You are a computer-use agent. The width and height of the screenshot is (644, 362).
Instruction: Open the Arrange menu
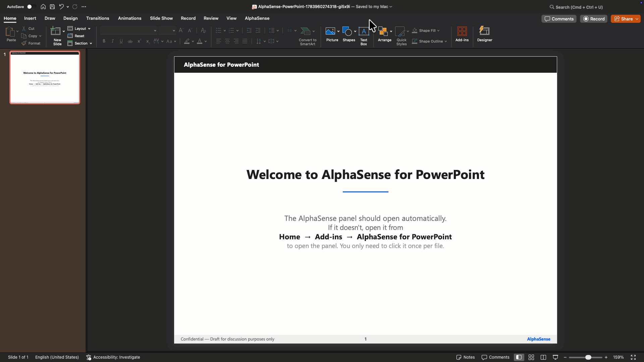tap(384, 35)
